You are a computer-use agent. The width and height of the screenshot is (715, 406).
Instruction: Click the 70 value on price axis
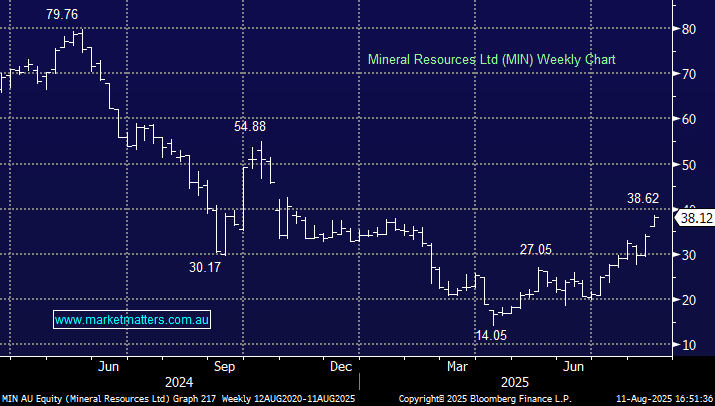(x=689, y=74)
